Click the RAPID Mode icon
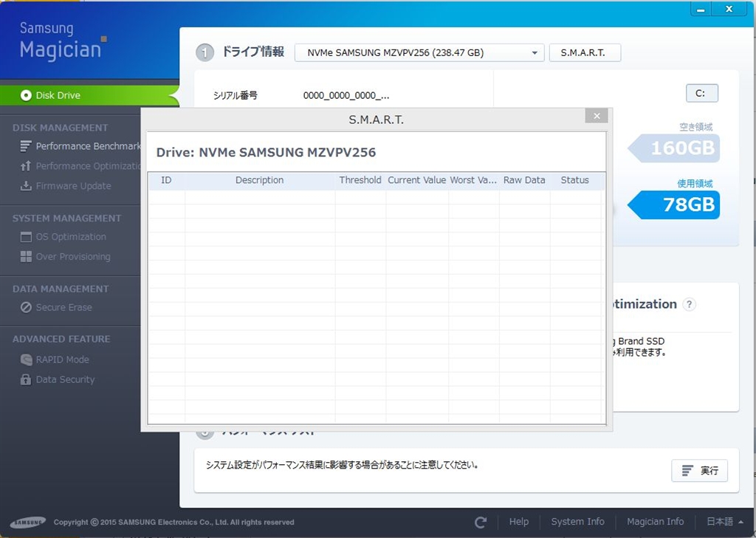This screenshot has width=756, height=538. (x=27, y=359)
